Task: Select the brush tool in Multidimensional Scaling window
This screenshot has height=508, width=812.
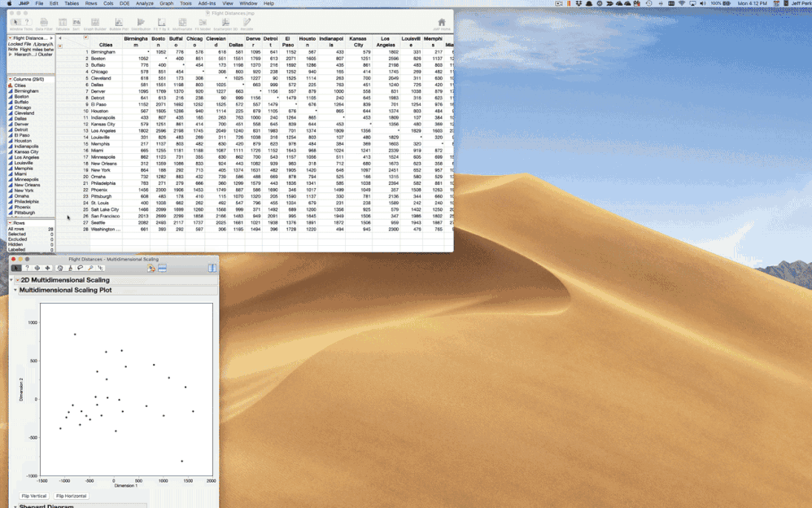Action: coord(71,268)
